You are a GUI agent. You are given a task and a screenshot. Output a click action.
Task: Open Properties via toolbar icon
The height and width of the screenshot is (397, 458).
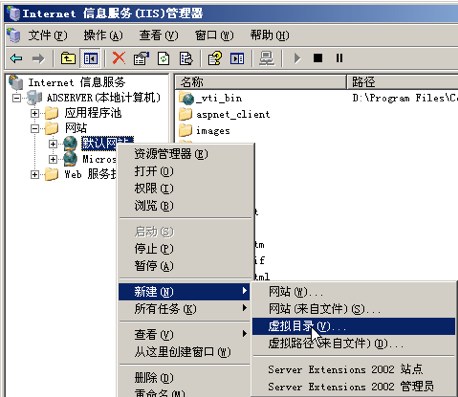tap(141, 58)
